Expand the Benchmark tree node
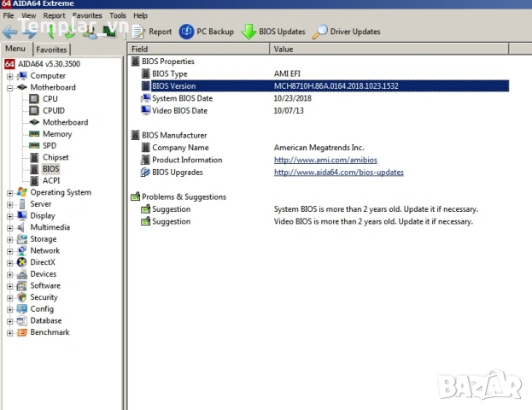 (10, 333)
